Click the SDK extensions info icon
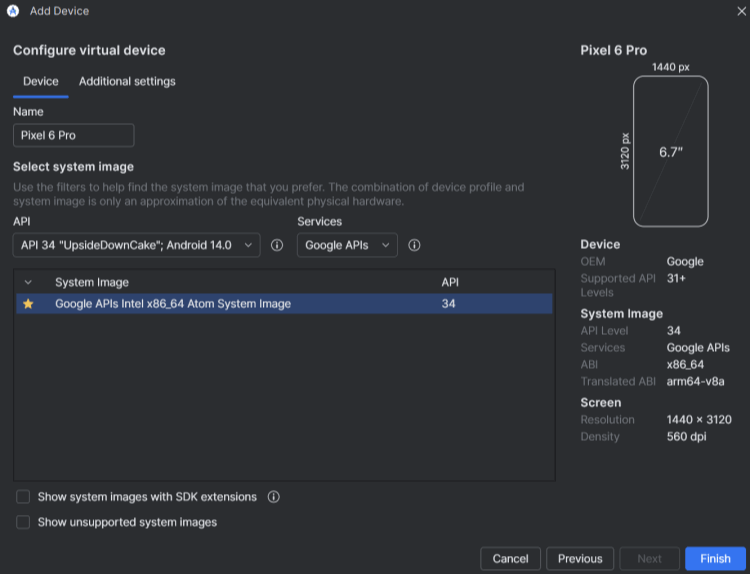This screenshot has height=574, width=750. coord(274,497)
